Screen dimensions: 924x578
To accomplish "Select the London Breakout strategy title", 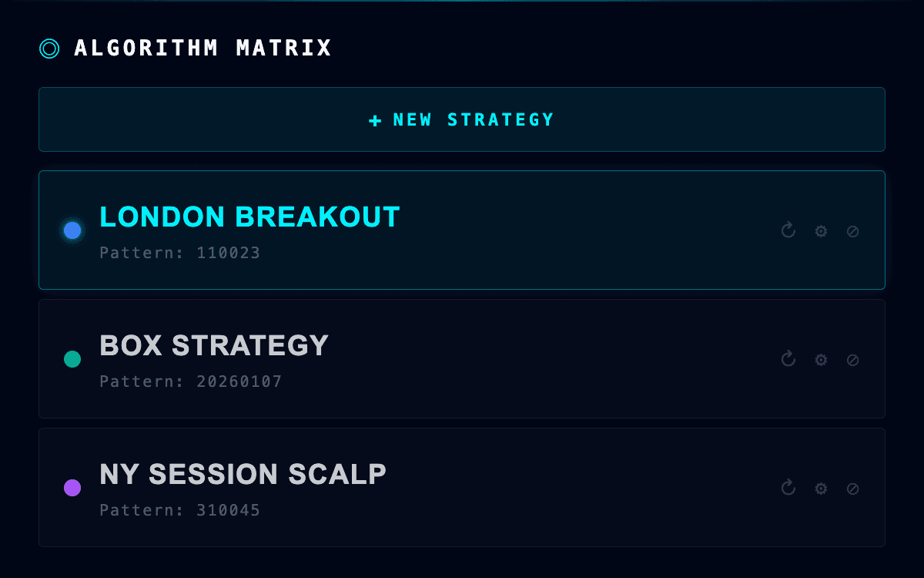I will coord(249,217).
